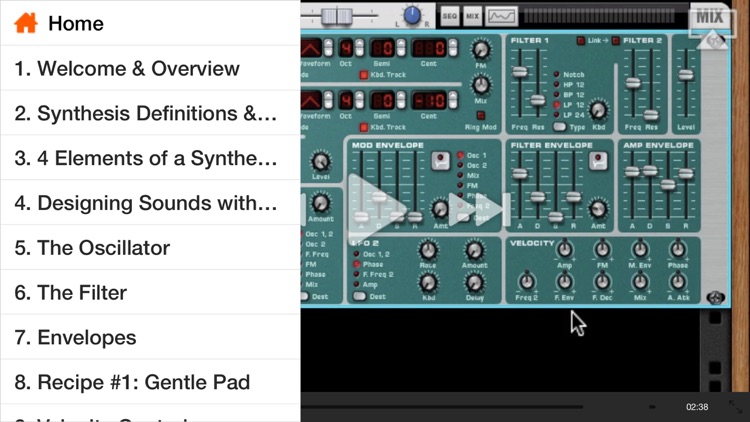Toggle the Filter Link button

[x=581, y=41]
